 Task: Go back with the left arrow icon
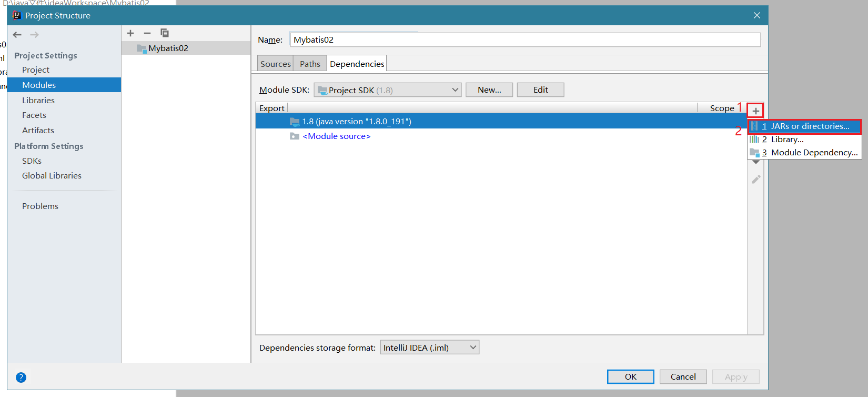click(17, 35)
